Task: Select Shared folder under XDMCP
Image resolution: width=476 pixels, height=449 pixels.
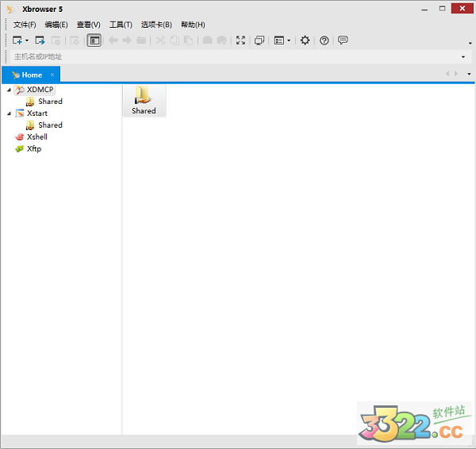Action: coord(50,102)
